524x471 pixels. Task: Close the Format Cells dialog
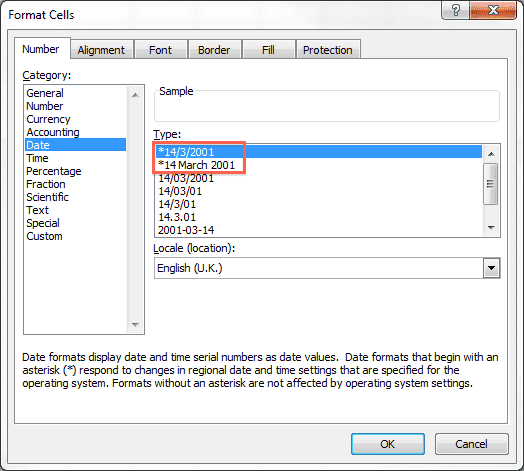[x=493, y=10]
